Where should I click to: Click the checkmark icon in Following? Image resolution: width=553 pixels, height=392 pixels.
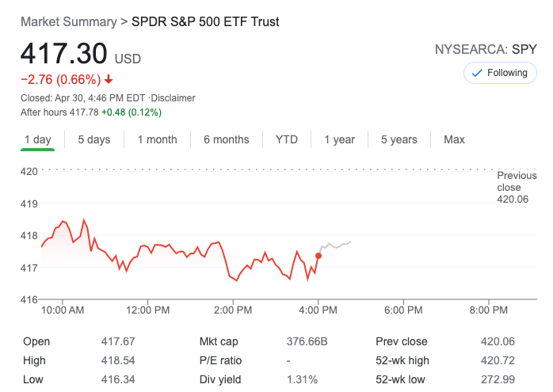point(477,73)
